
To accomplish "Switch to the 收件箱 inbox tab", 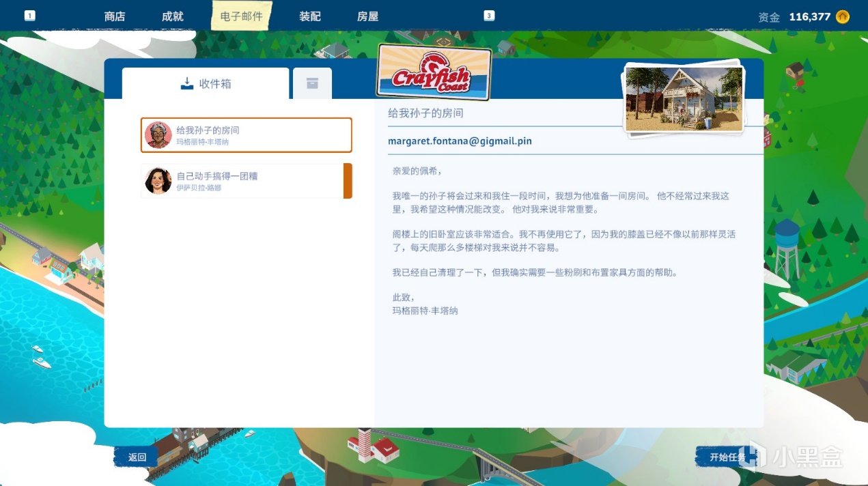I will [206, 83].
